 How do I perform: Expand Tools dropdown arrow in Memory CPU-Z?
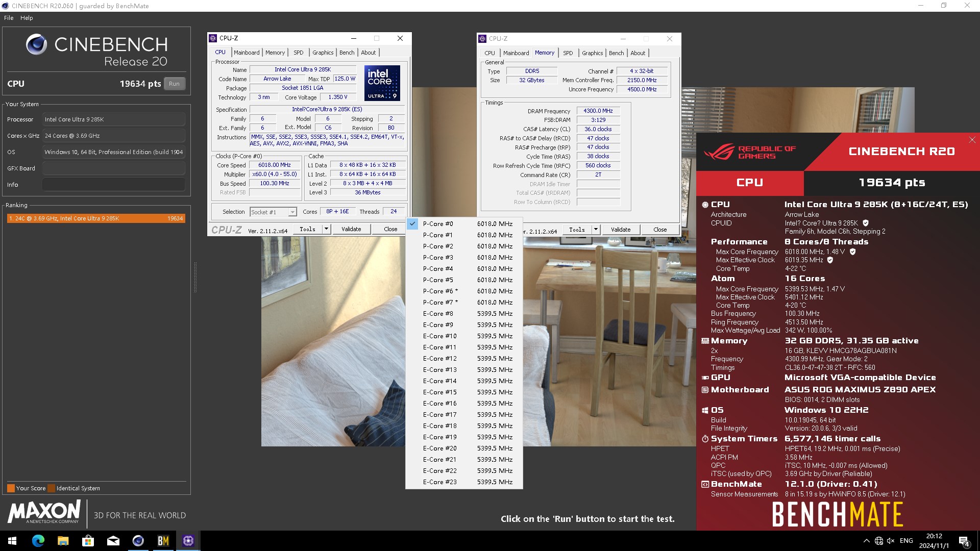(x=596, y=230)
